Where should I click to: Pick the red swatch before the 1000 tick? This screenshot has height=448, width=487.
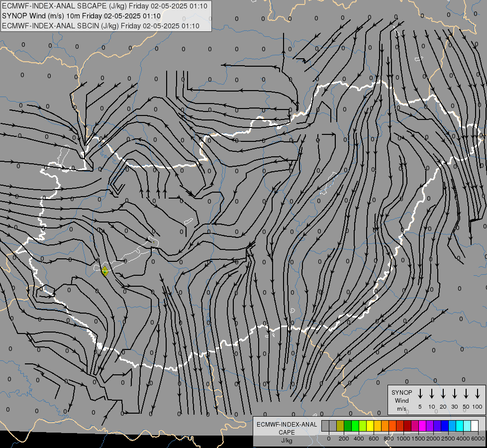point(400,426)
